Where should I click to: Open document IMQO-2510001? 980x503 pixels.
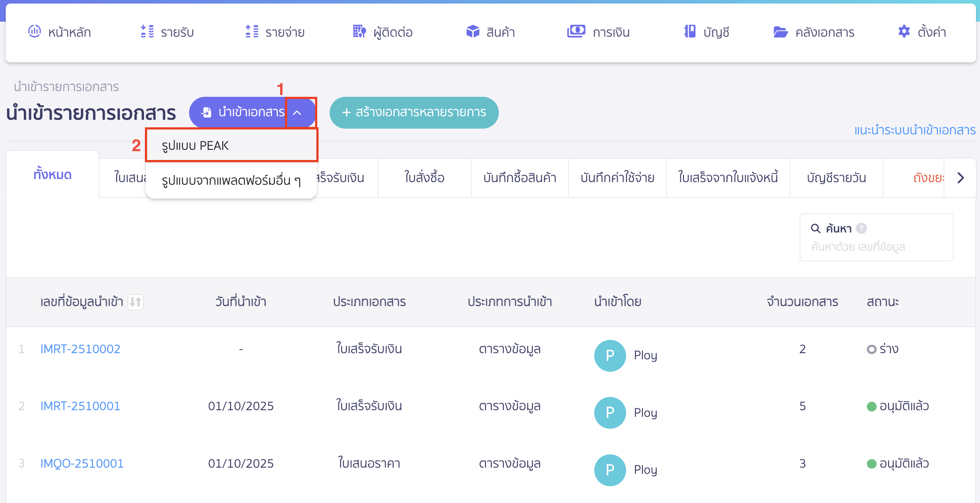point(81,463)
